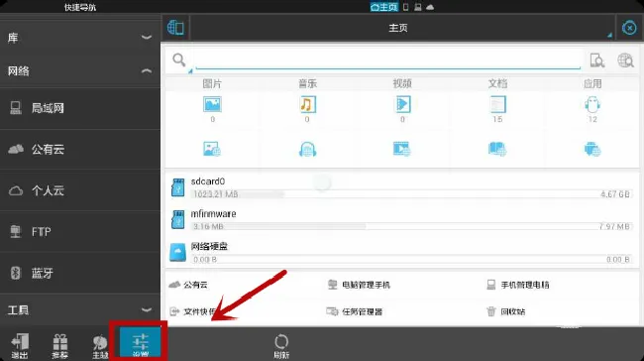Screen dimensions: 644x361
Task: Open the 文档 documents category icon
Action: (497, 104)
